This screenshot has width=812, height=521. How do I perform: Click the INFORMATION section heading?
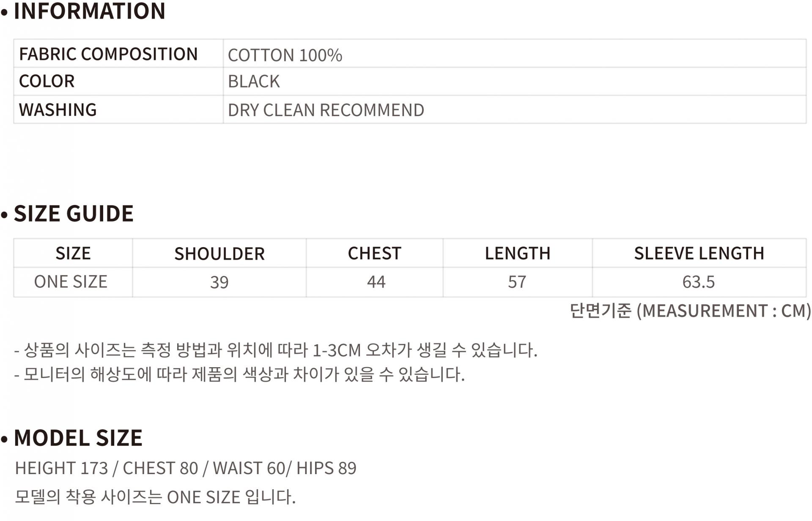pyautogui.click(x=89, y=11)
